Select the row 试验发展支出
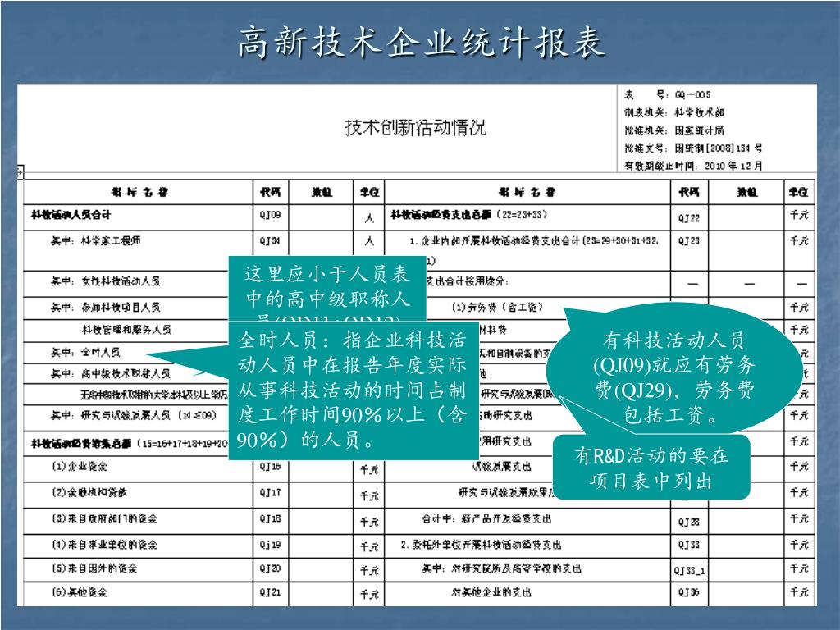This screenshot has height=630, width=840. coord(501,467)
